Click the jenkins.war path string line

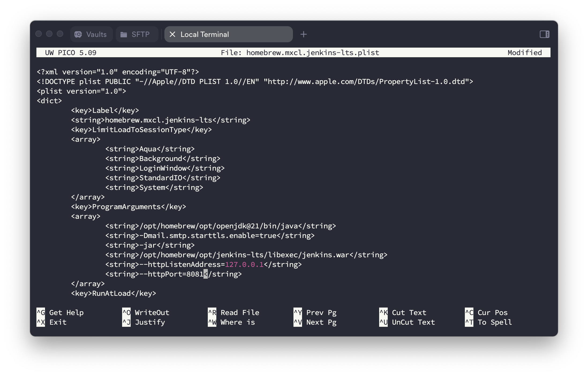click(246, 255)
